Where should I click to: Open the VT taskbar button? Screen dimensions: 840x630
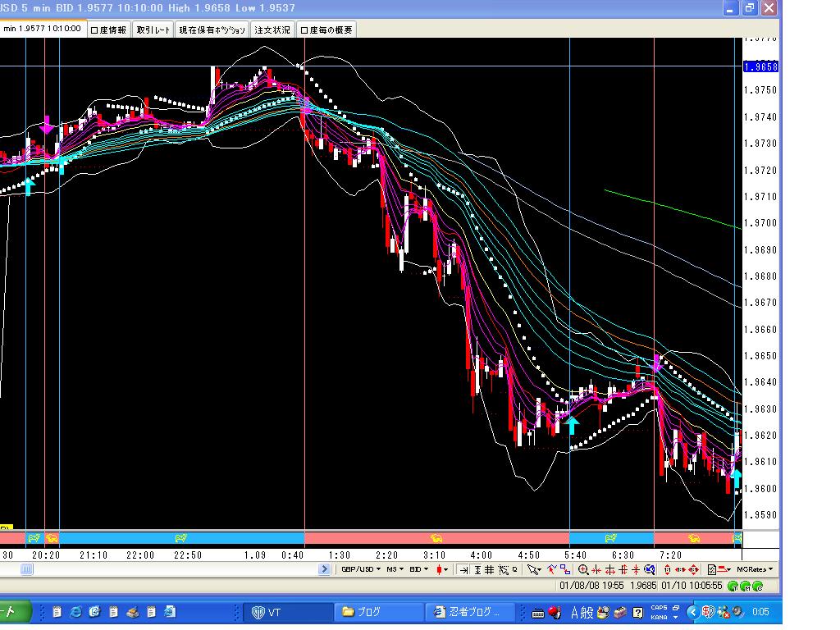pyautogui.click(x=288, y=612)
